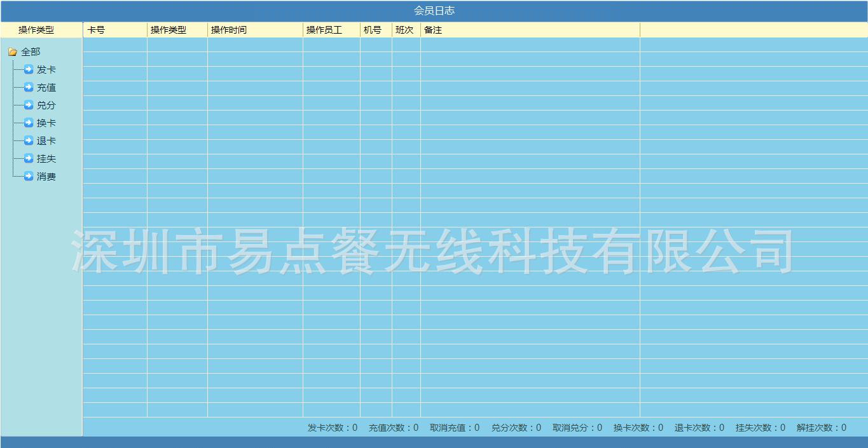The image size is (868, 448).
Task: Click the 挂失次数：0 summary
Action: 761,428
